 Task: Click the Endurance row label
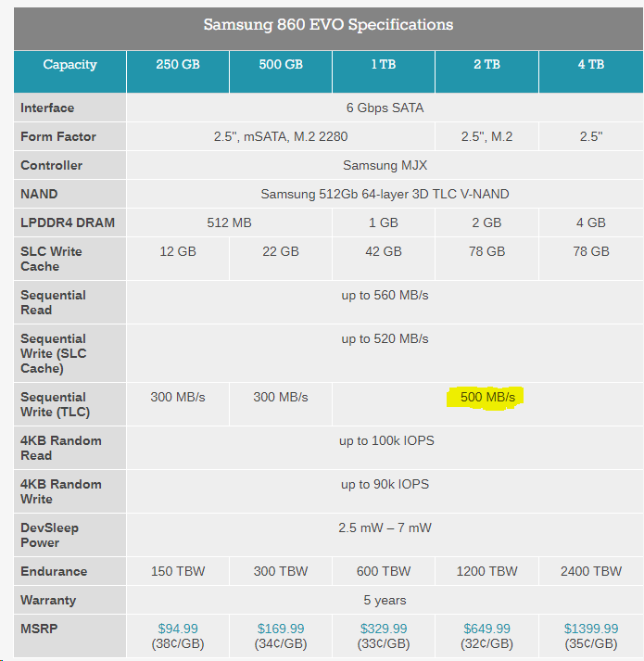click(x=54, y=571)
